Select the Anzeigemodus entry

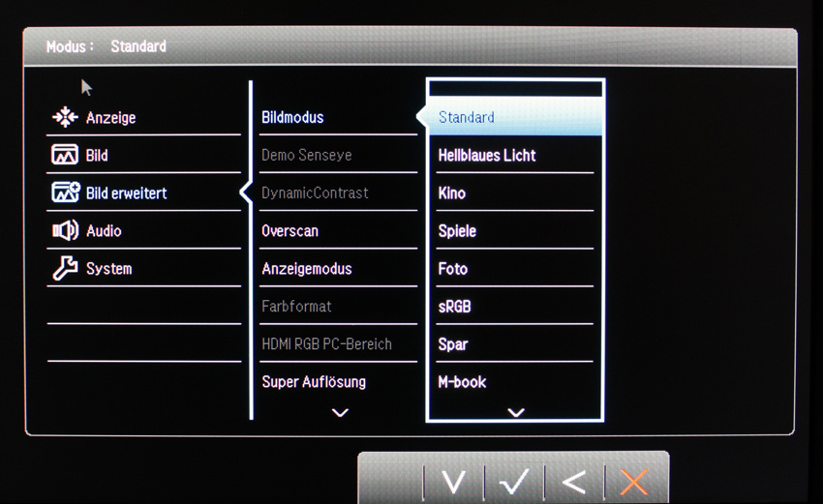[338, 269]
